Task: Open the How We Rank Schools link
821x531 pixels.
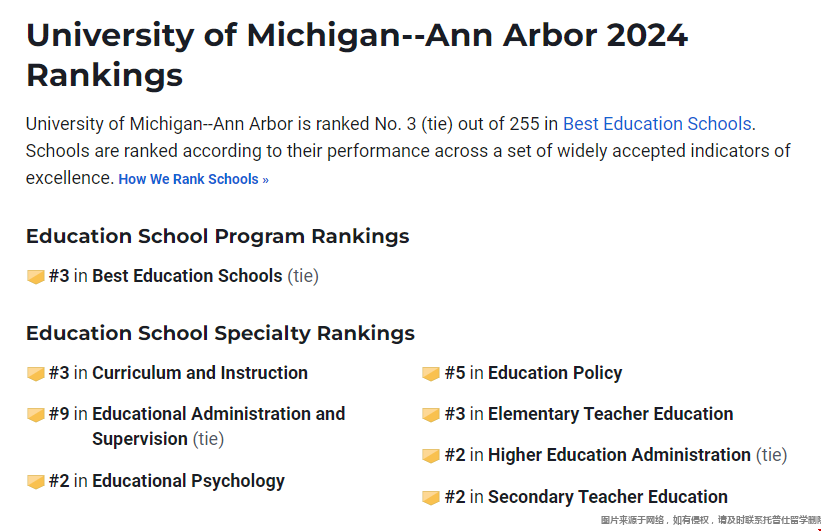Action: click(x=194, y=179)
